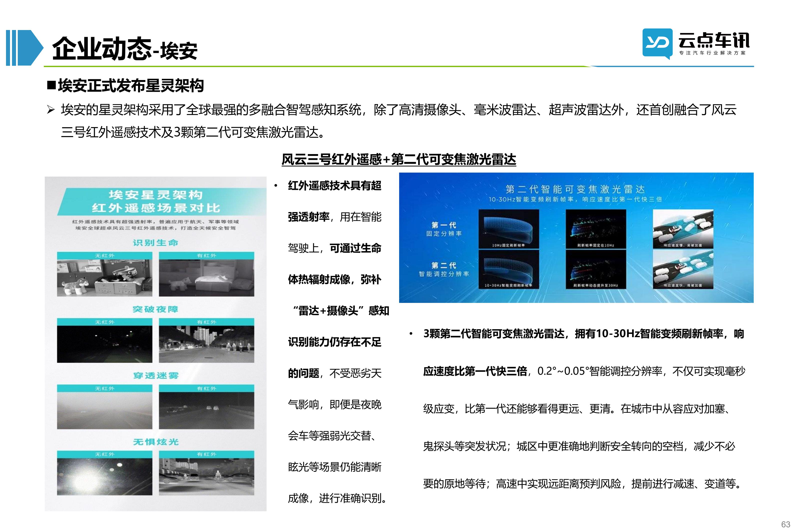Click lidar banner title 第二代智能可变焦激光雷达
The width and height of the screenshot is (798, 532).
tap(575, 189)
